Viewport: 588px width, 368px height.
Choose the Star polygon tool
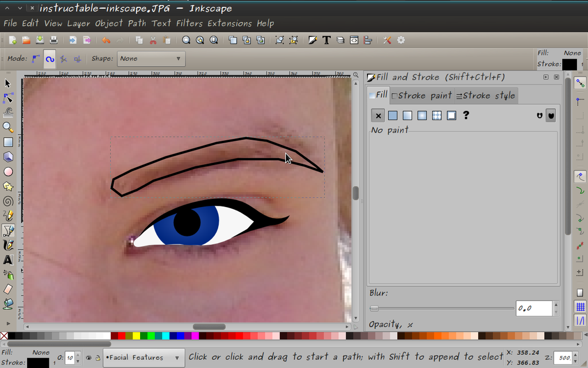[8, 186]
